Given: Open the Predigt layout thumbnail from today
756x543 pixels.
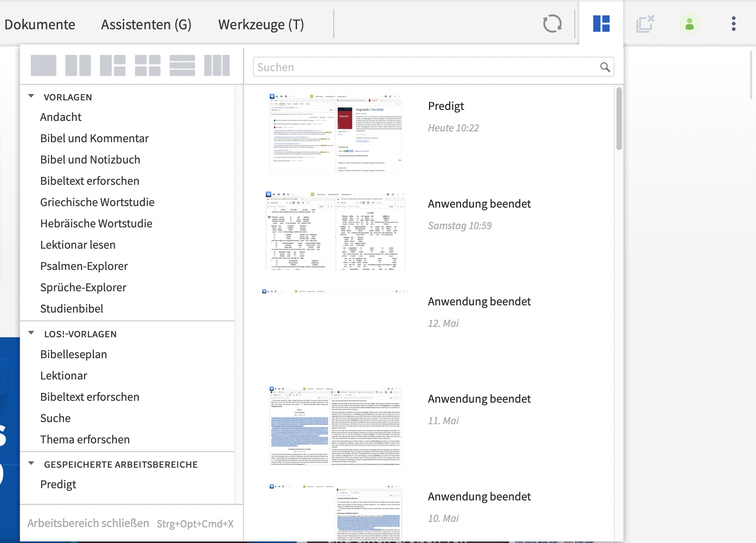Looking at the screenshot, I should (x=335, y=133).
